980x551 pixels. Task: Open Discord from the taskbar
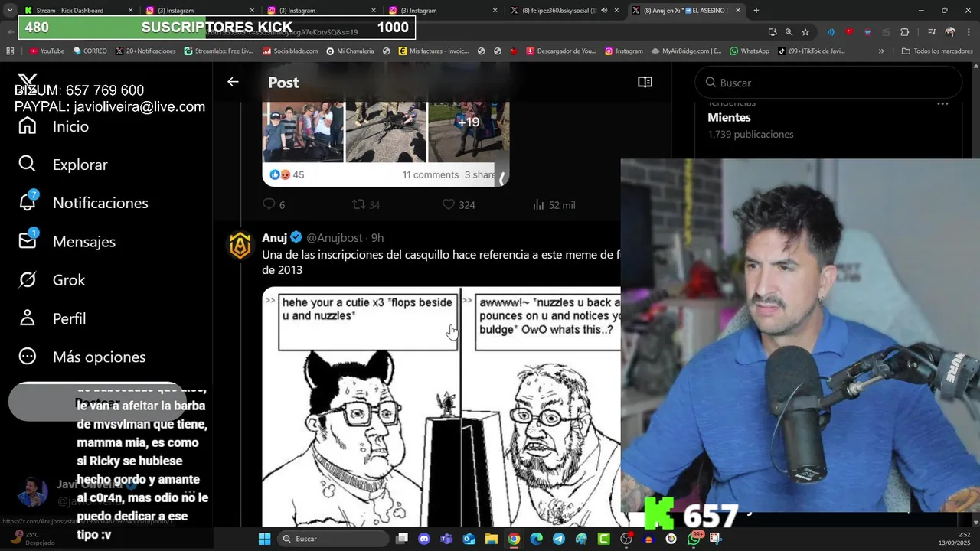[424, 539]
